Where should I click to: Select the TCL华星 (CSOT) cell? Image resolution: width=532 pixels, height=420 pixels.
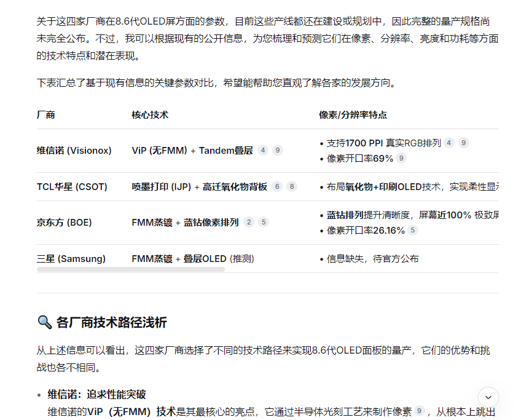tap(72, 187)
